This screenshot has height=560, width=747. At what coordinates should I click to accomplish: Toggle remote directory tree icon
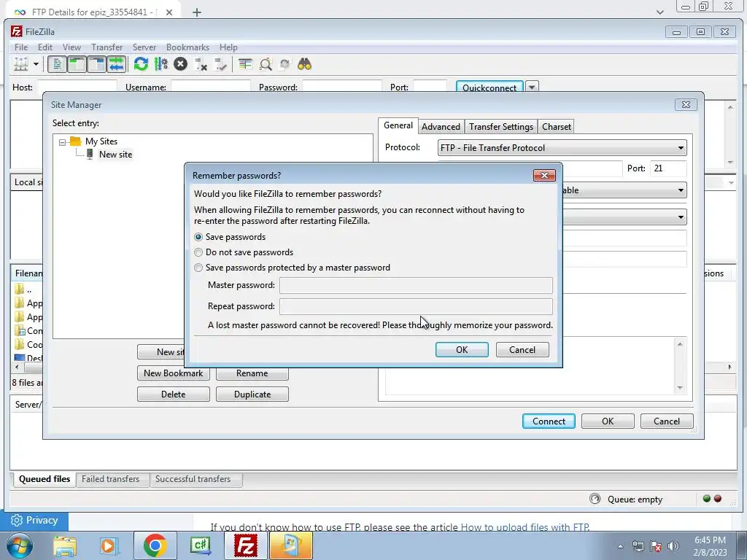click(x=97, y=64)
